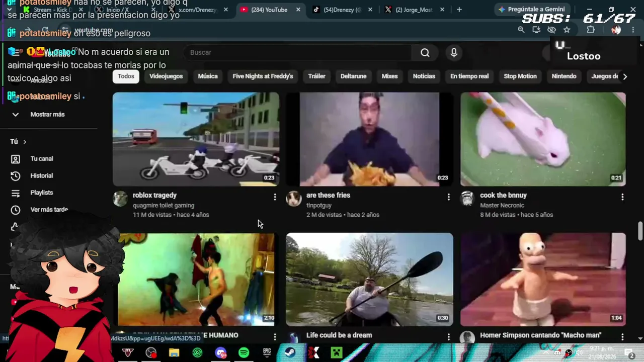The height and width of the screenshot is (362, 644).
Task: Open the Chrome extensions puzzle icon
Action: pyautogui.click(x=591, y=30)
